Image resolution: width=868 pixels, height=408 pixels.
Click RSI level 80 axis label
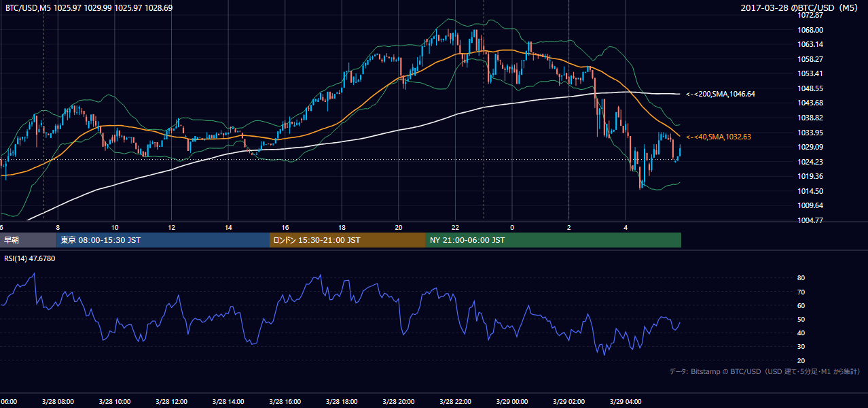pyautogui.click(x=801, y=278)
